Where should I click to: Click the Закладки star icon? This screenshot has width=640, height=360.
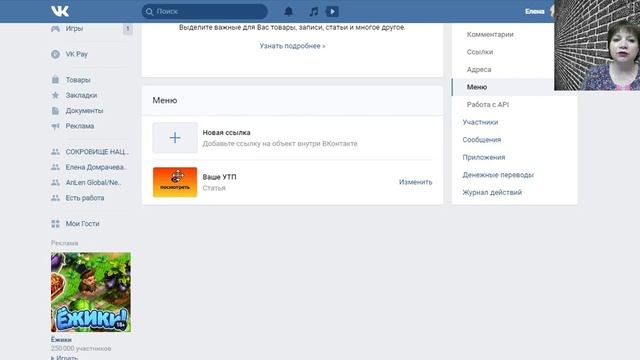tap(56, 95)
